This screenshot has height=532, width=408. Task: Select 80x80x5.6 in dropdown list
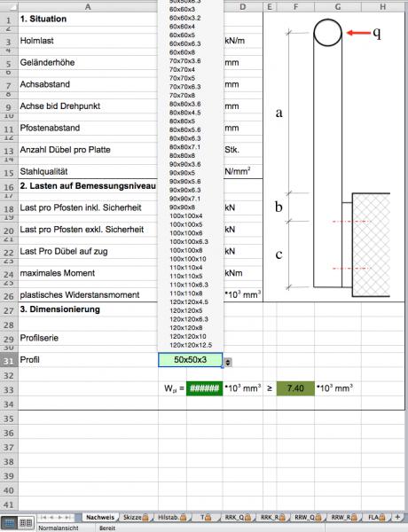(185, 130)
